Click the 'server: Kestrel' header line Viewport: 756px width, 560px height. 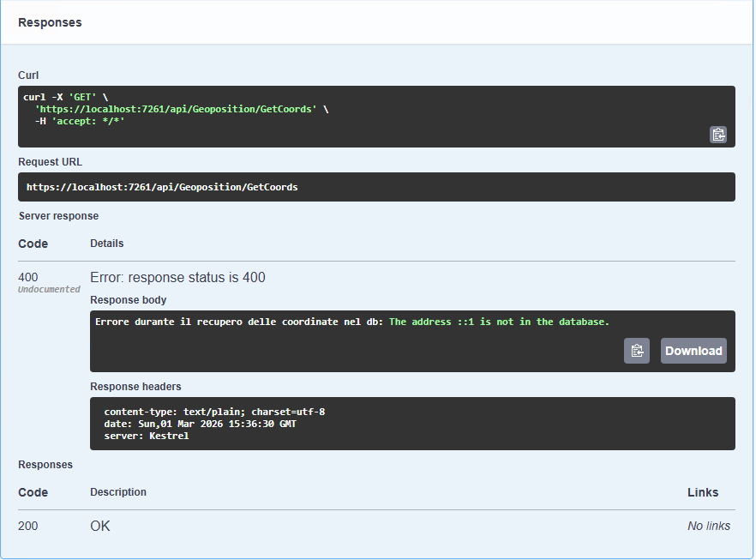click(146, 436)
